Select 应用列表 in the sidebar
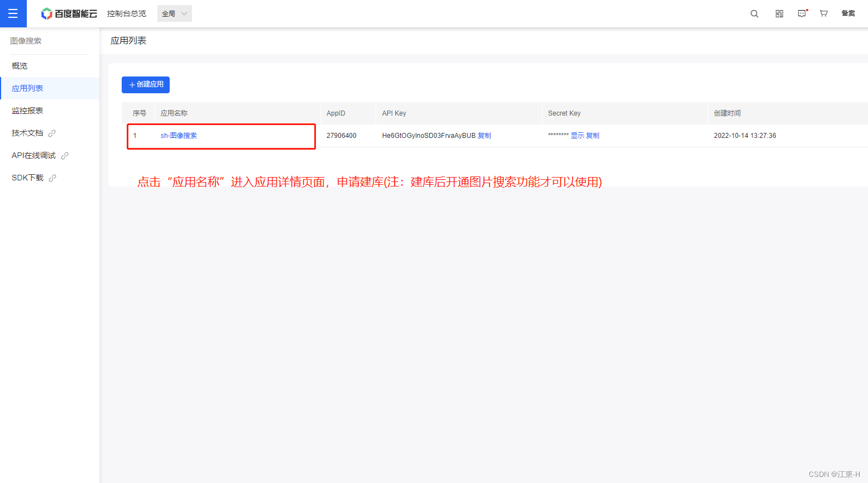The height and width of the screenshot is (483, 868). [50, 88]
